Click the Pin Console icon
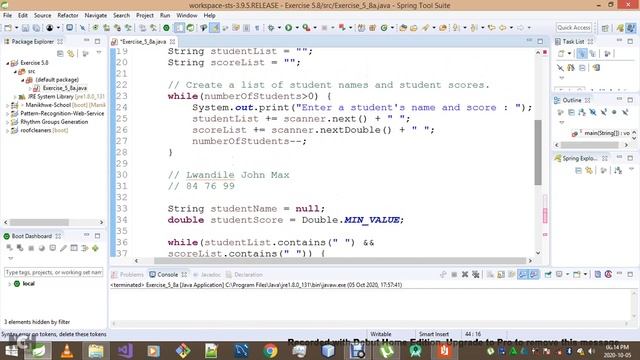Viewport: 640px width, 360px height. point(548,275)
